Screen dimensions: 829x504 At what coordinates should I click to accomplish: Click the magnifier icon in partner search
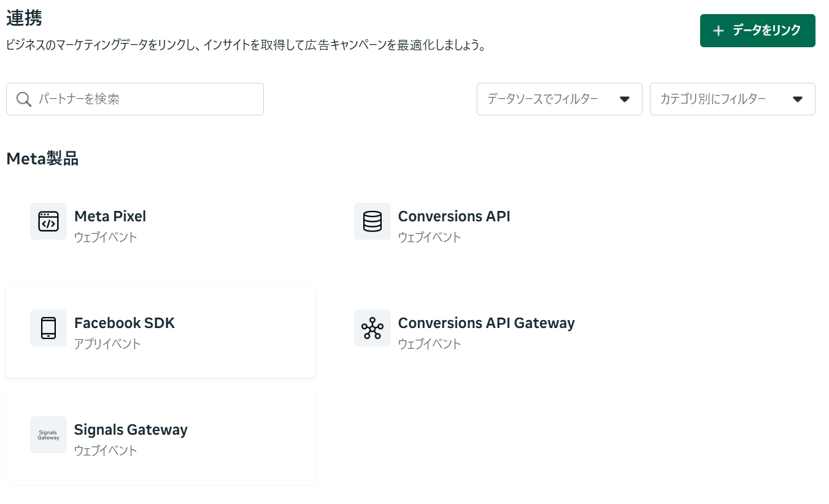pos(24,99)
